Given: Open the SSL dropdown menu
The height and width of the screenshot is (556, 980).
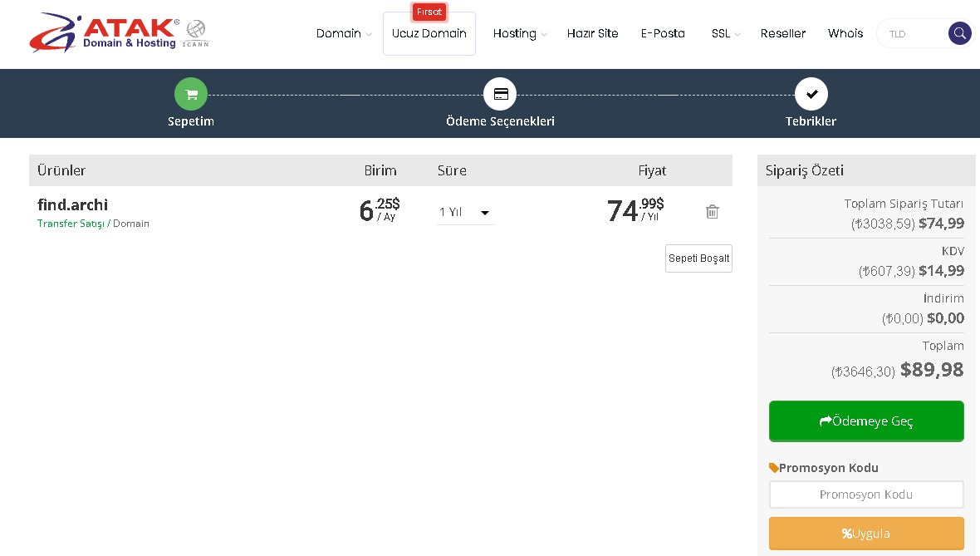Looking at the screenshot, I should click(725, 34).
